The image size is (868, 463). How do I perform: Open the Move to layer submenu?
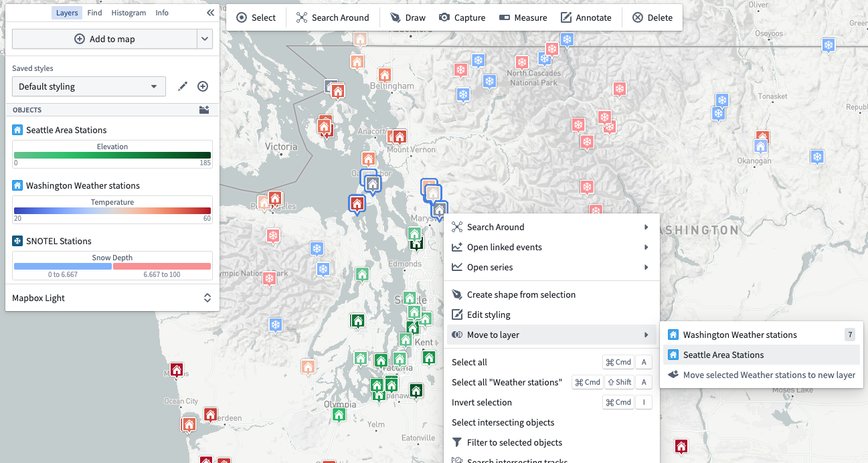(x=551, y=335)
